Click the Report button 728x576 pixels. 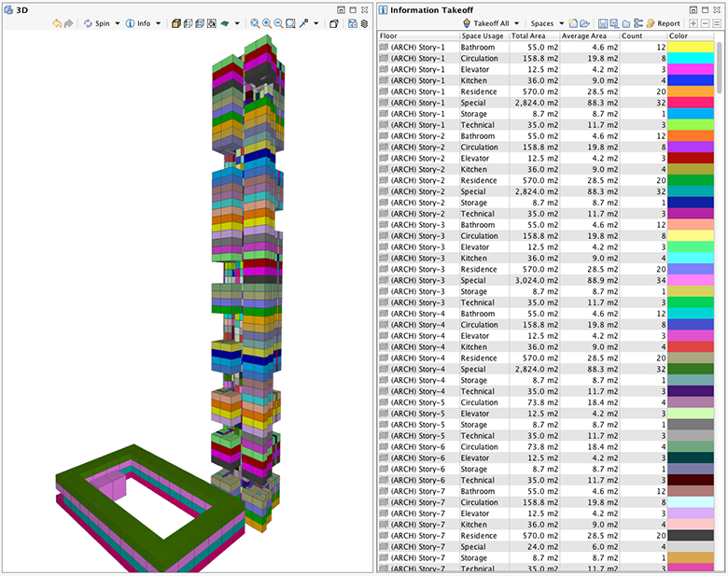[663, 23]
